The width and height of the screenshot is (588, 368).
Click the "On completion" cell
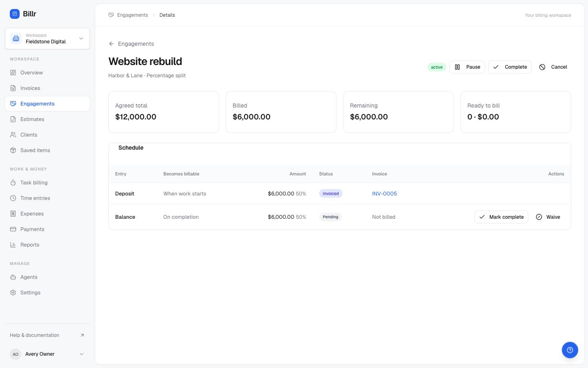181,217
